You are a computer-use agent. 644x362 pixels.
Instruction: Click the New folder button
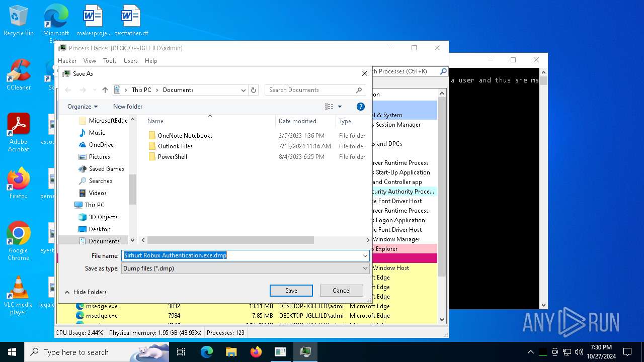128,107
